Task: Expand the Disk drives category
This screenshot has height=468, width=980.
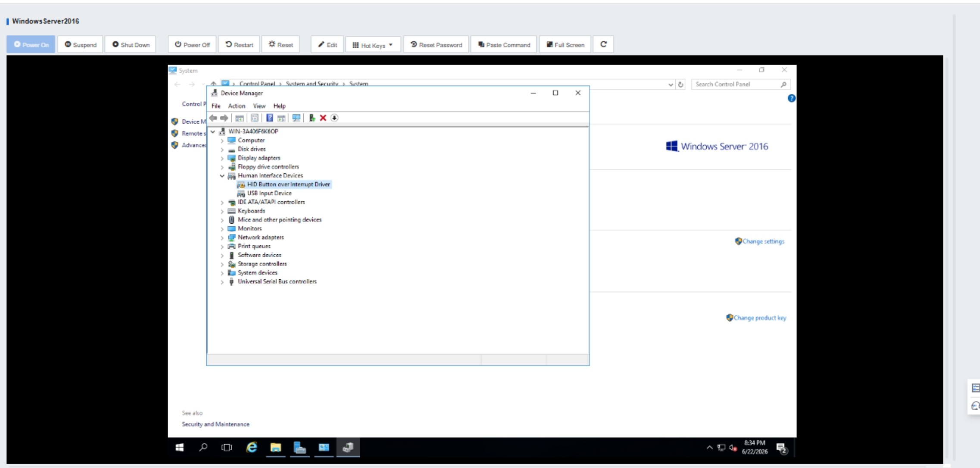Action: pyautogui.click(x=222, y=150)
